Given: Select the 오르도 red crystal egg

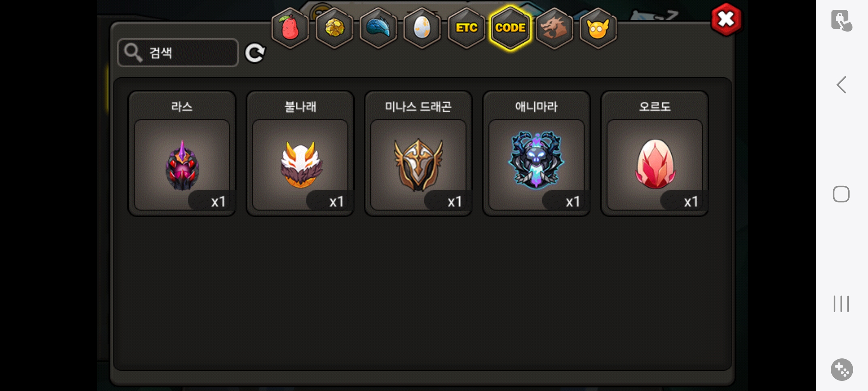Looking at the screenshot, I should click(655, 154).
